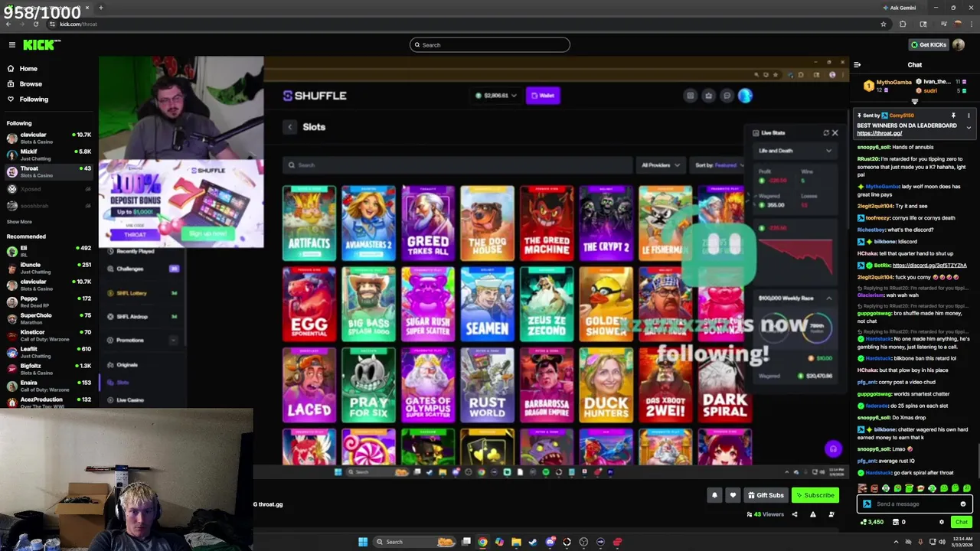Open recommended channel Eli
Viewport: 980px width, 551px height.
tap(49, 252)
